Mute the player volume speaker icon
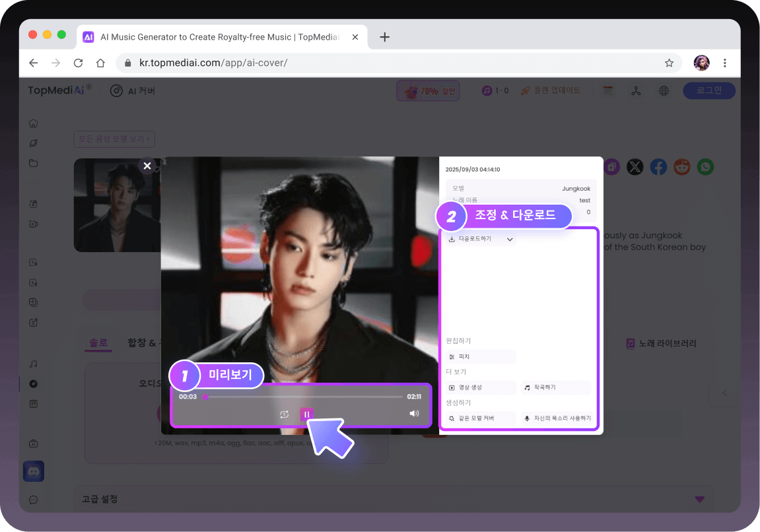Screen dimensions: 760x532 pyautogui.click(x=414, y=414)
